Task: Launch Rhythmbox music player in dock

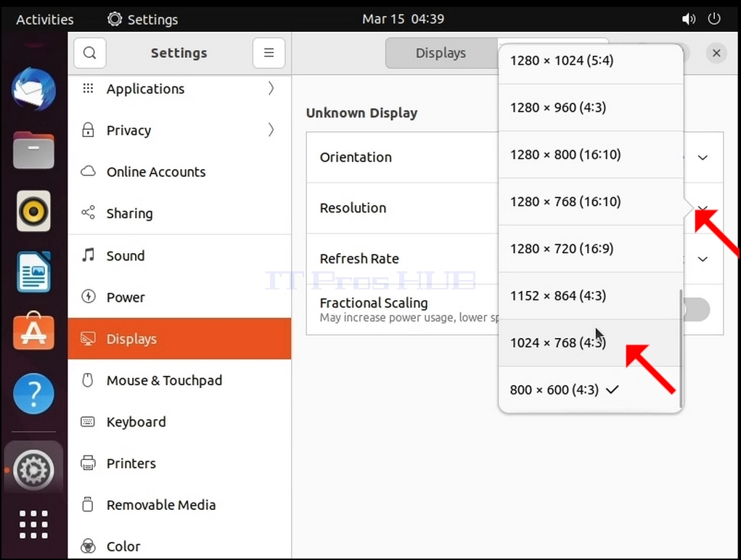Action: [33, 211]
